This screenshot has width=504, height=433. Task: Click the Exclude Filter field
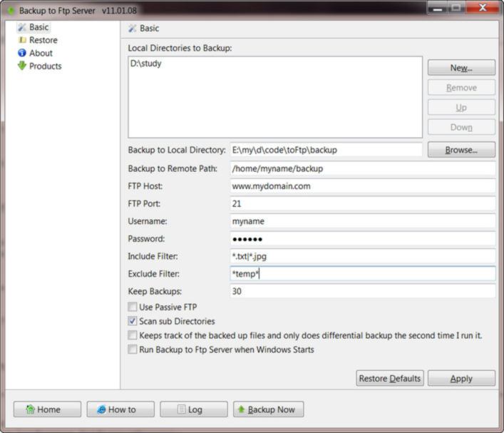point(363,274)
